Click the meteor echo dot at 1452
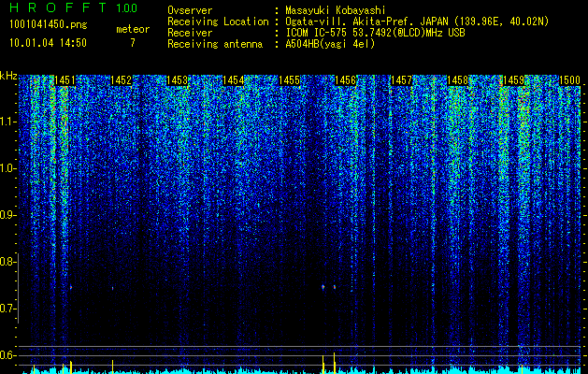 coord(112,288)
